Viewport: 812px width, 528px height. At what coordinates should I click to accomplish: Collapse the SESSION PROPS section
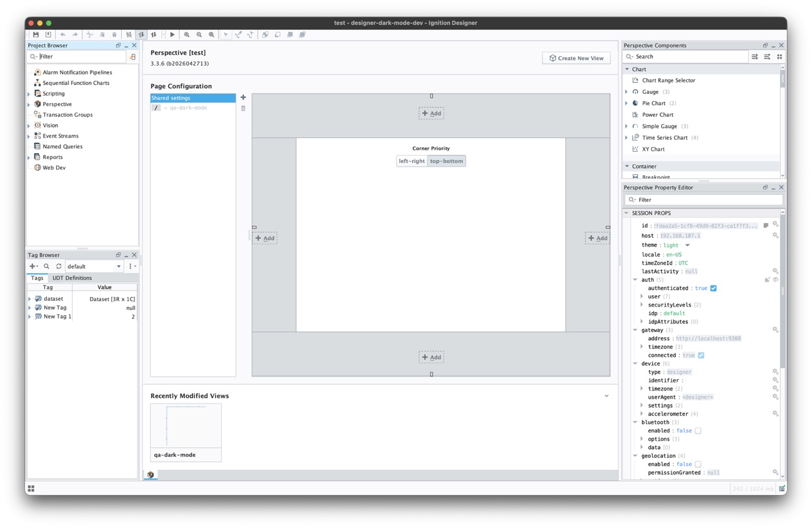[626, 213]
